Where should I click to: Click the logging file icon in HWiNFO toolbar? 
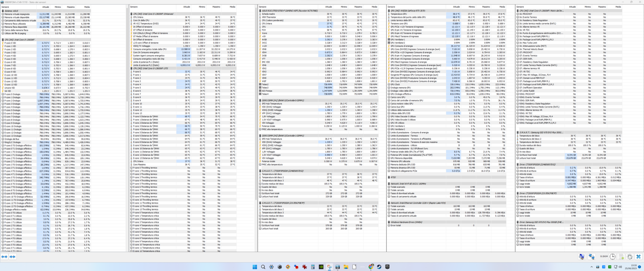pyautogui.click(x=621, y=257)
